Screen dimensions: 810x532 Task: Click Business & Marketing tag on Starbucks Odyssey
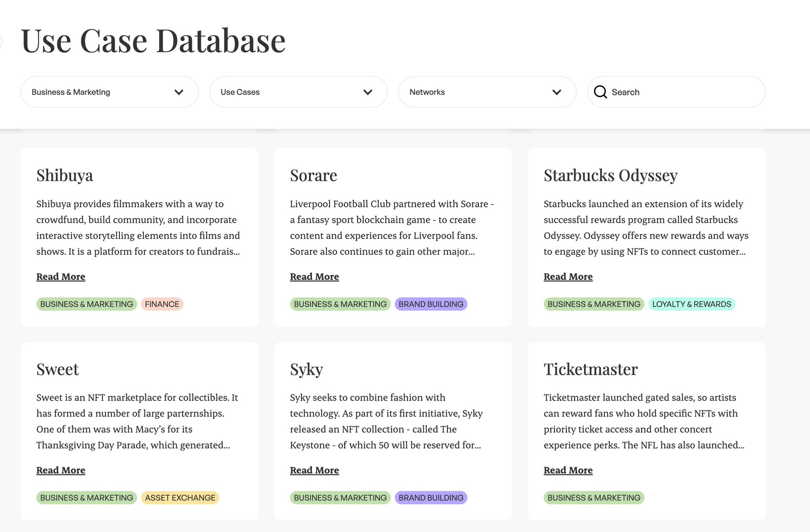point(594,304)
